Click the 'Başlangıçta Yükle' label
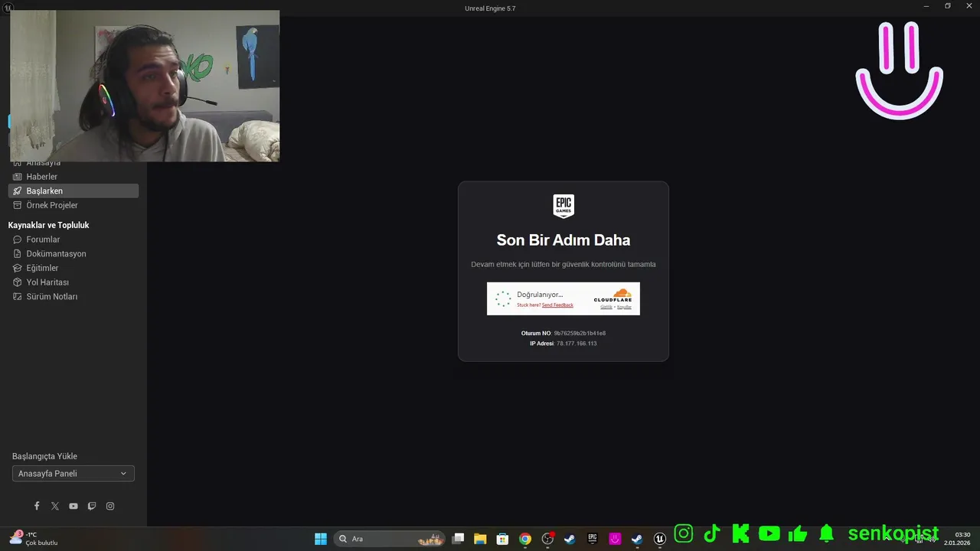Viewport: 980px width, 551px height. point(44,456)
